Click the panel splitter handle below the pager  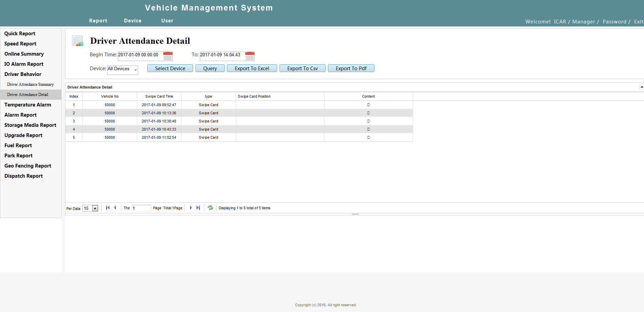[x=355, y=214]
